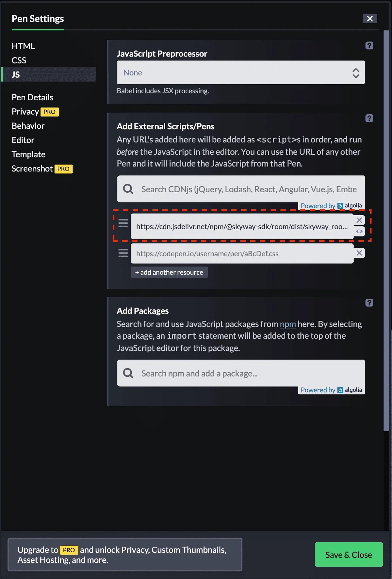Open help for Add External Scripts/Pens section
The height and width of the screenshot is (579, 392).
pyautogui.click(x=369, y=118)
